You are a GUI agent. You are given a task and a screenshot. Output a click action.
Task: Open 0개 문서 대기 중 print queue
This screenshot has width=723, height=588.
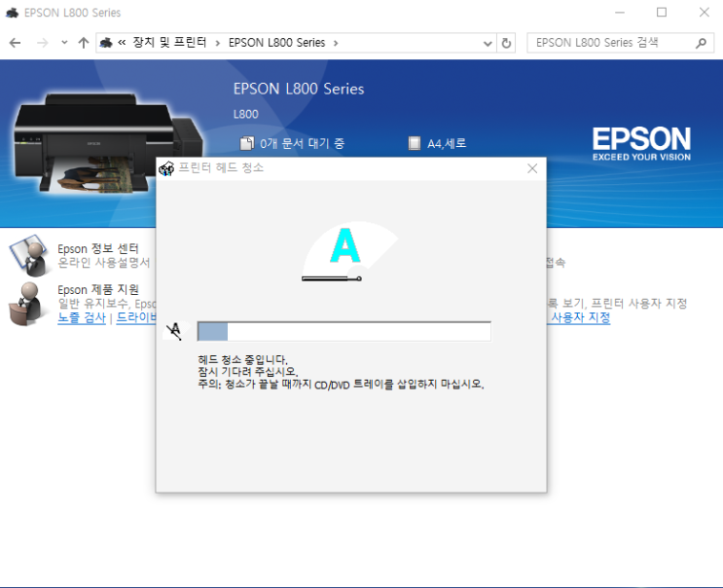[x=302, y=143]
